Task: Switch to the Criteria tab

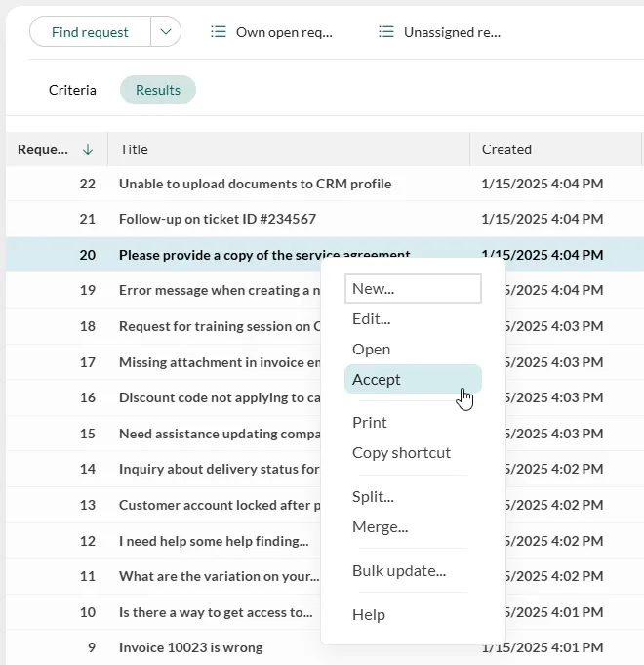Action: (72, 90)
